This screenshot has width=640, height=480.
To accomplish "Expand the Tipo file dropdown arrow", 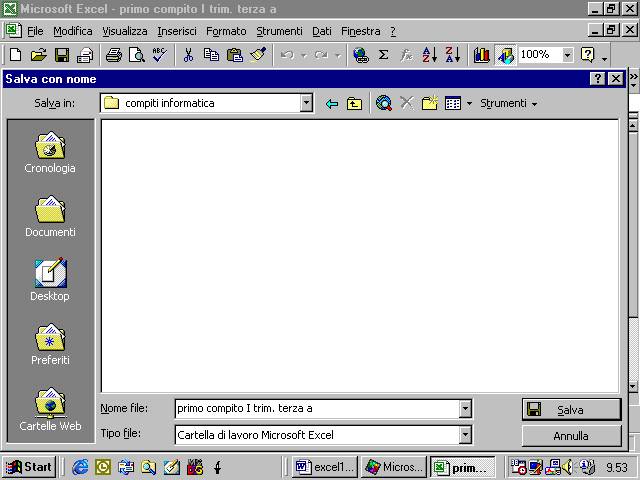I will 465,435.
